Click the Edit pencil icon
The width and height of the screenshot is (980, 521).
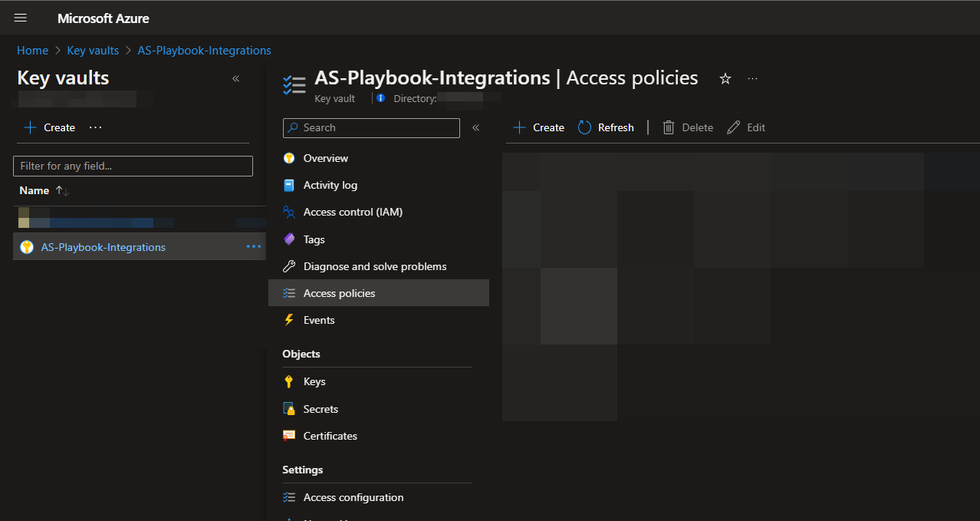pyautogui.click(x=734, y=127)
